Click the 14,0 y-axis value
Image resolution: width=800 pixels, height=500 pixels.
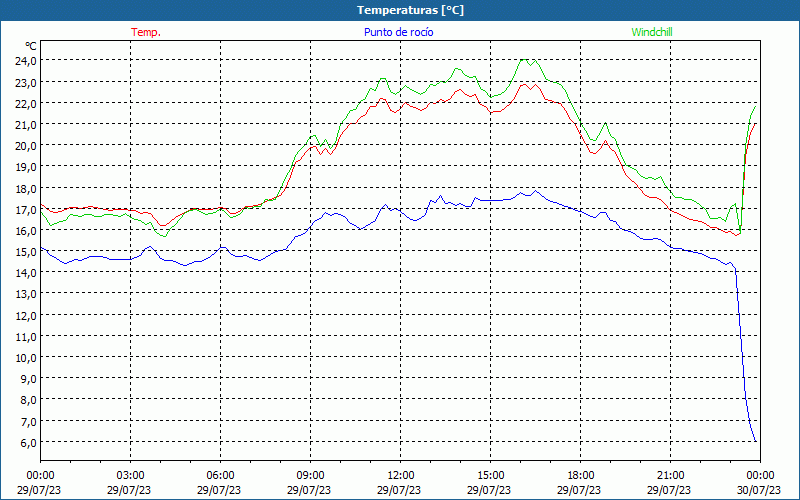point(27,273)
